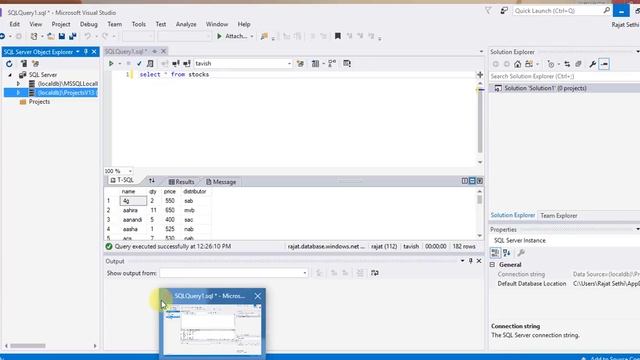640x360 pixels.
Task: Open the Edit menu
Action: [x=15, y=24]
